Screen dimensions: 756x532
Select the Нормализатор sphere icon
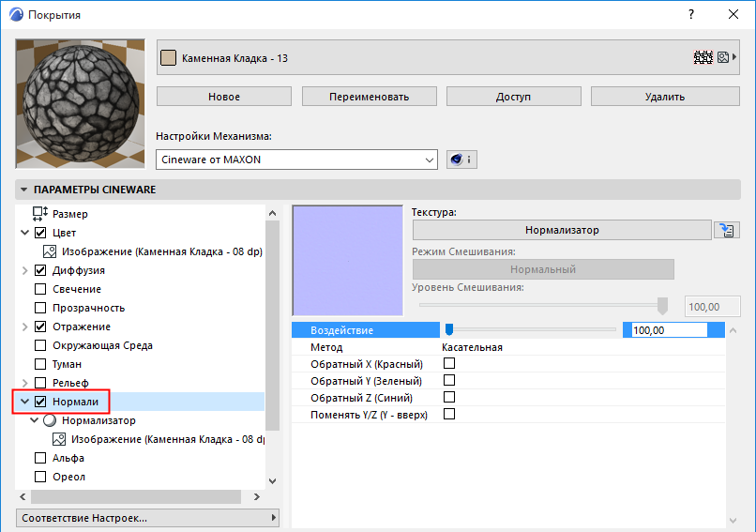click(50, 420)
